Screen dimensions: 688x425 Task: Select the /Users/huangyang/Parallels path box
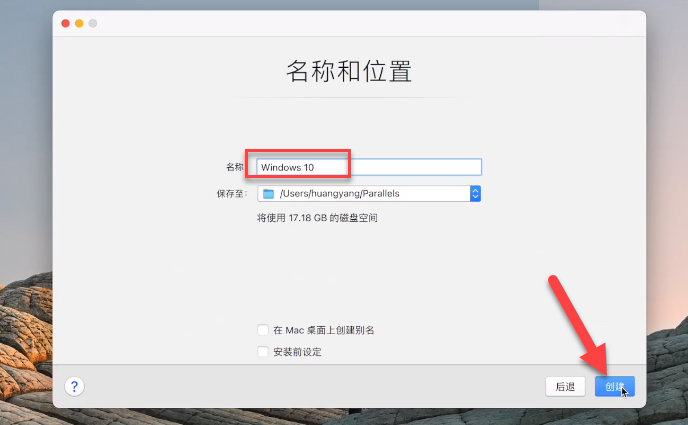click(x=369, y=193)
